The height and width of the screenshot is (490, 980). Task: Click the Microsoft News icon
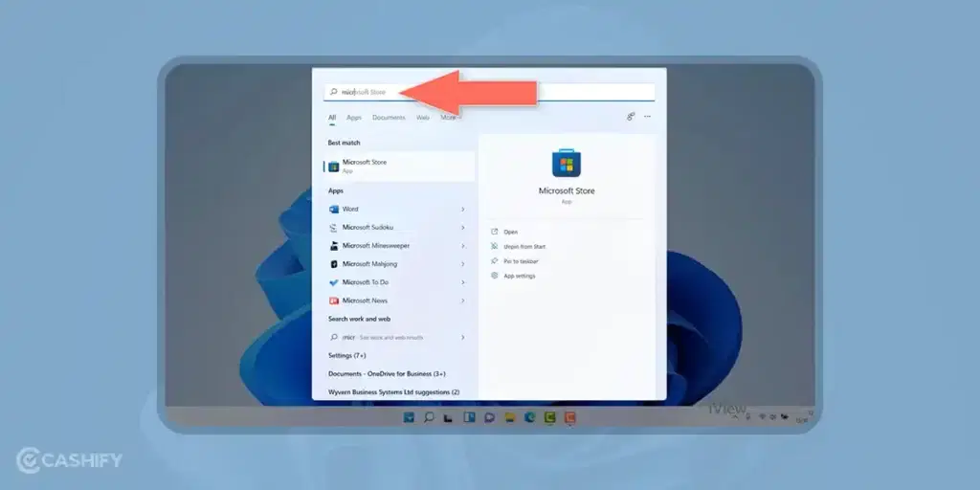coord(334,301)
